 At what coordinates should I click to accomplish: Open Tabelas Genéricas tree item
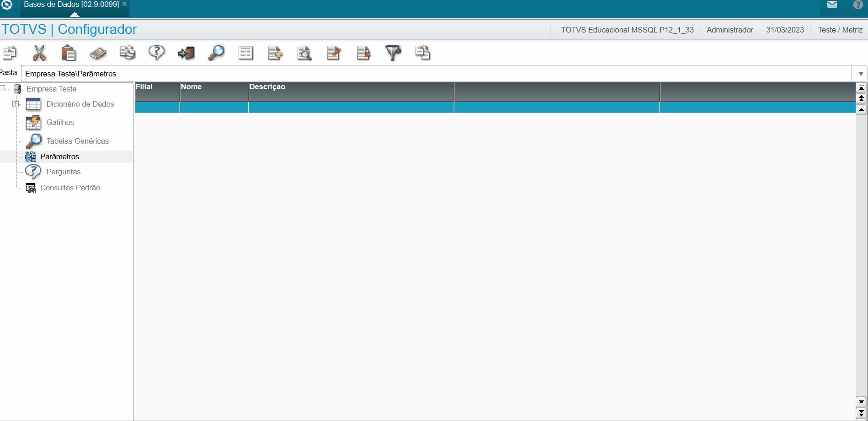[78, 141]
